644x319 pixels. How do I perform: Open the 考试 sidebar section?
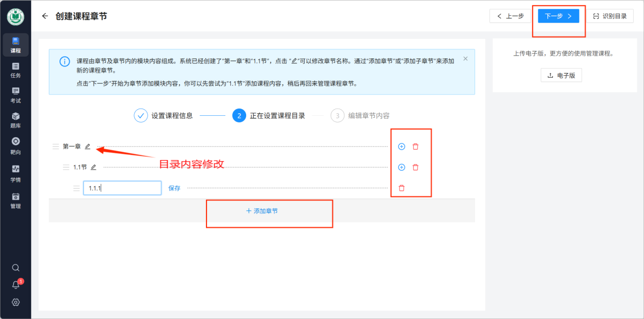coord(15,95)
